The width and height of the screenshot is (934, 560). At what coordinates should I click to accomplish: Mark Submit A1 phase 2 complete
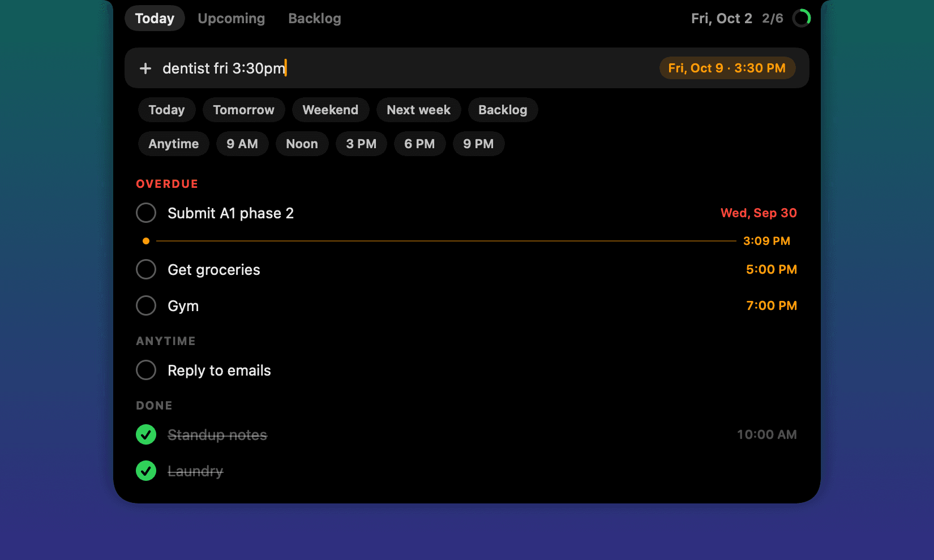(x=146, y=213)
